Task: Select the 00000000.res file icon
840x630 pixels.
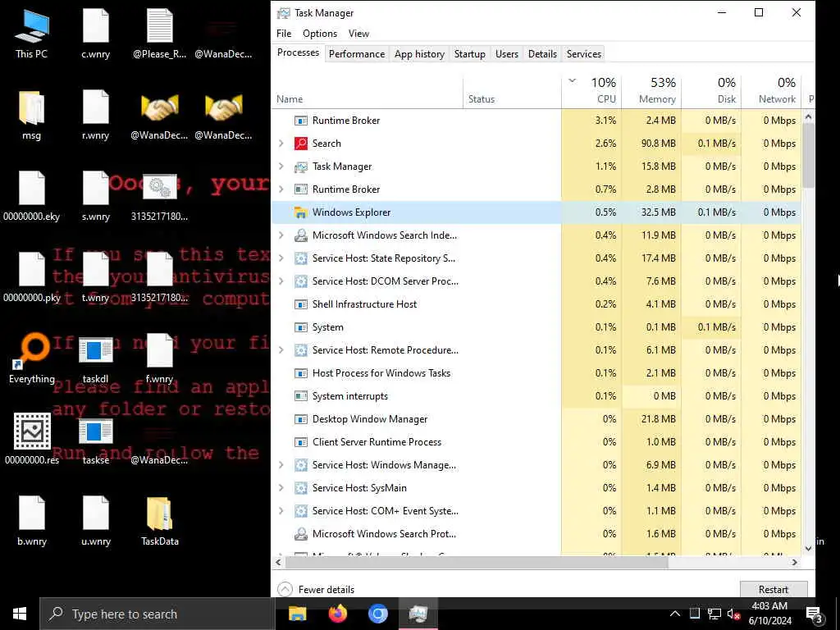Action: click(31, 440)
